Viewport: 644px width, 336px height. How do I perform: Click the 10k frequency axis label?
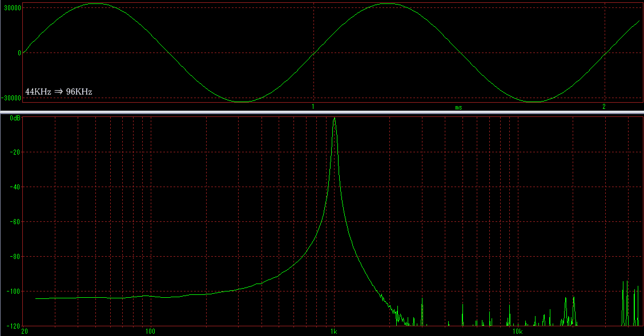pyautogui.click(x=517, y=331)
